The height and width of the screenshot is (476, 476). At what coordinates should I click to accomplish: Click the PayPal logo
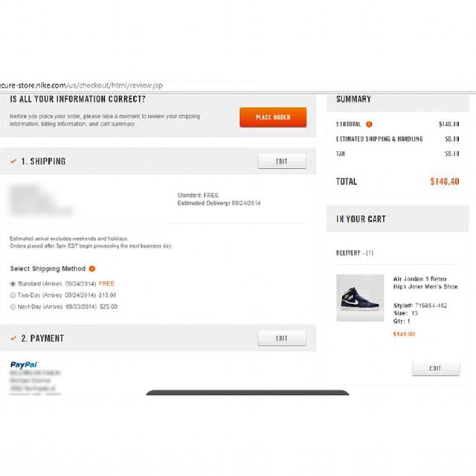pos(24,364)
